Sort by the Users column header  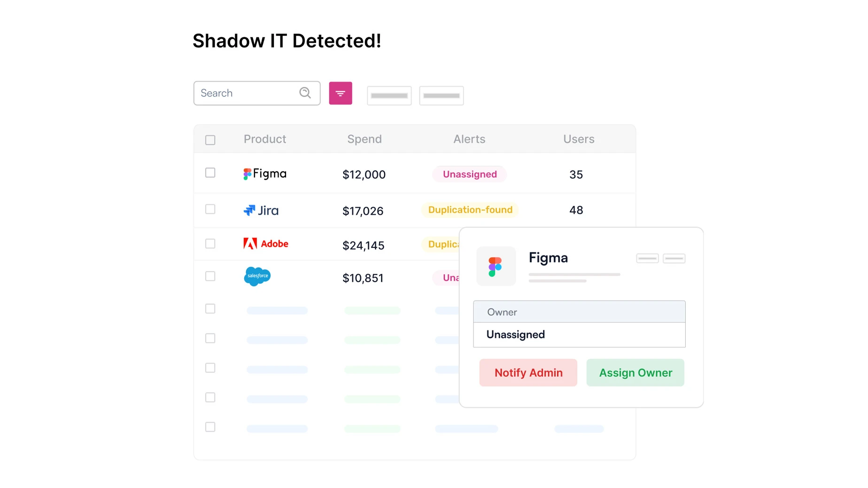[x=578, y=139]
